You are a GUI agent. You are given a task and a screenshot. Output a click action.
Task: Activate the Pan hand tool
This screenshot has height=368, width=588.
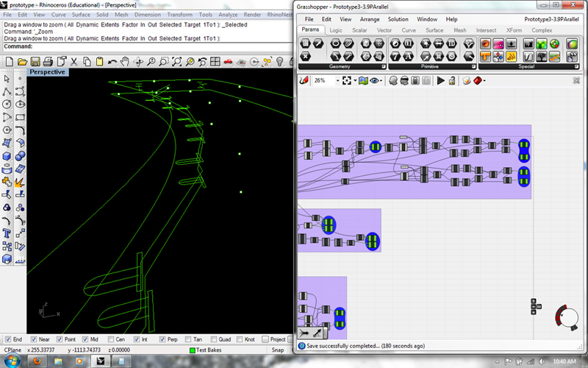(x=125, y=62)
